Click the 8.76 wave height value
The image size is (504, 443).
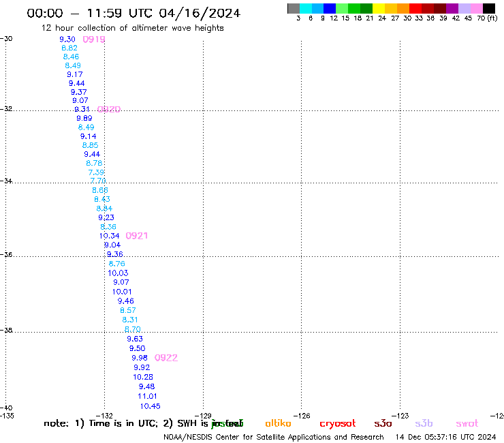(116, 264)
